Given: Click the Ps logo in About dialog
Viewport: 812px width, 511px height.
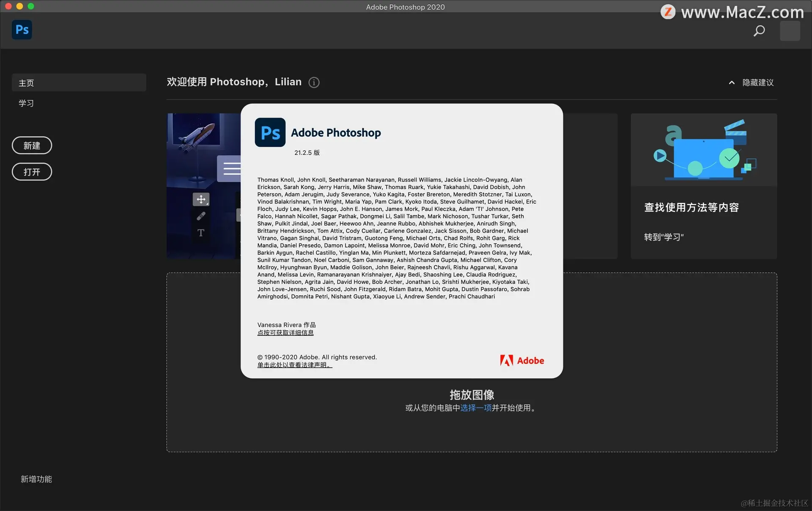Looking at the screenshot, I should [x=270, y=132].
